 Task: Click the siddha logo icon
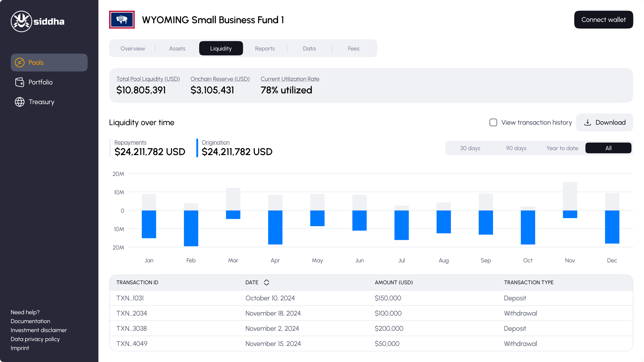(x=21, y=21)
